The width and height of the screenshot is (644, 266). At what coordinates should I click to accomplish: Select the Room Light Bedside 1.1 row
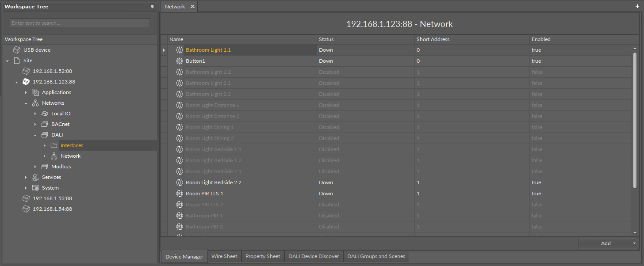click(x=396, y=149)
